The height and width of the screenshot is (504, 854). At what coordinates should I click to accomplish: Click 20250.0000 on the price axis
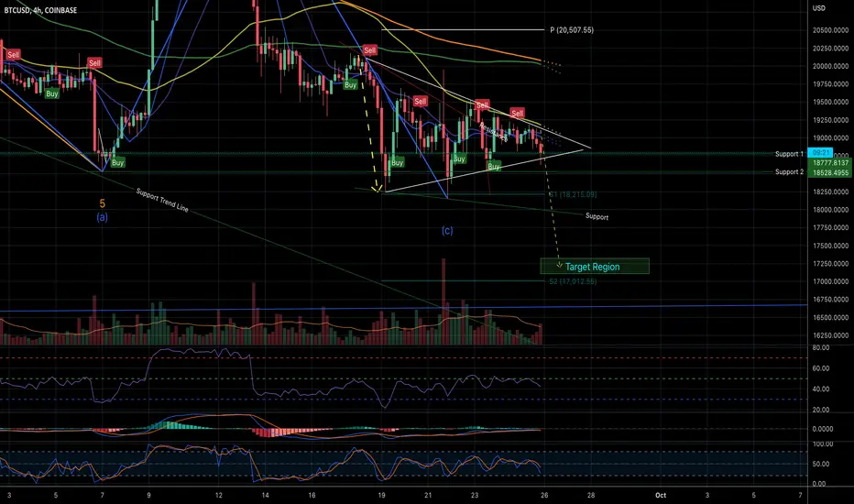point(830,49)
